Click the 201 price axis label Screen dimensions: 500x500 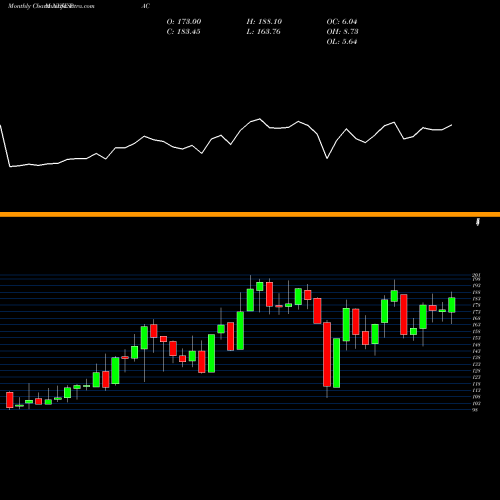(x=476, y=275)
